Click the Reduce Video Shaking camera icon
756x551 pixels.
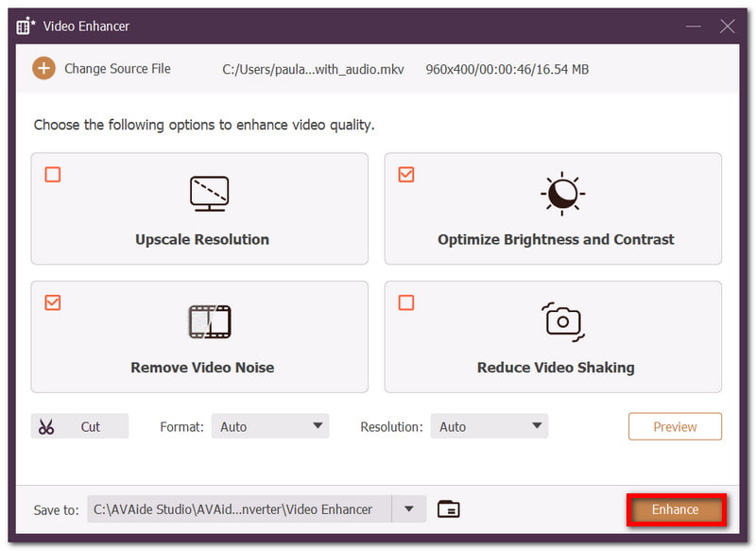click(562, 322)
